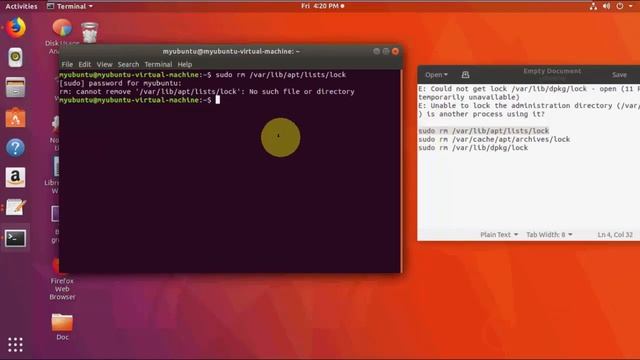Open the File menu in Terminal
640x360 pixels.
(x=67, y=64)
